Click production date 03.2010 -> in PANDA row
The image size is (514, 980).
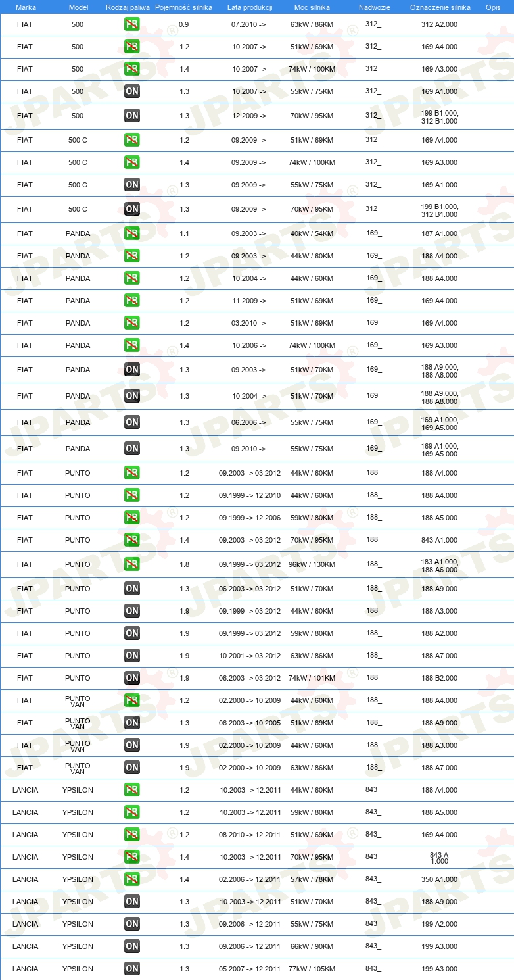pyautogui.click(x=249, y=323)
